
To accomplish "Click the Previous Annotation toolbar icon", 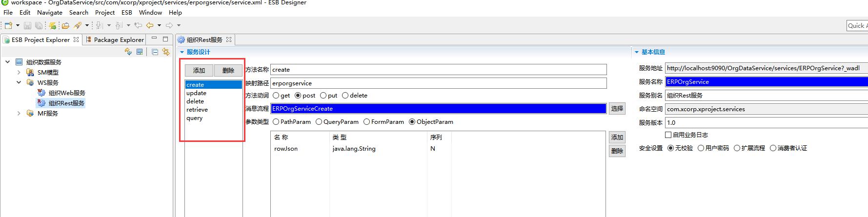I will pyautogui.click(x=119, y=25).
